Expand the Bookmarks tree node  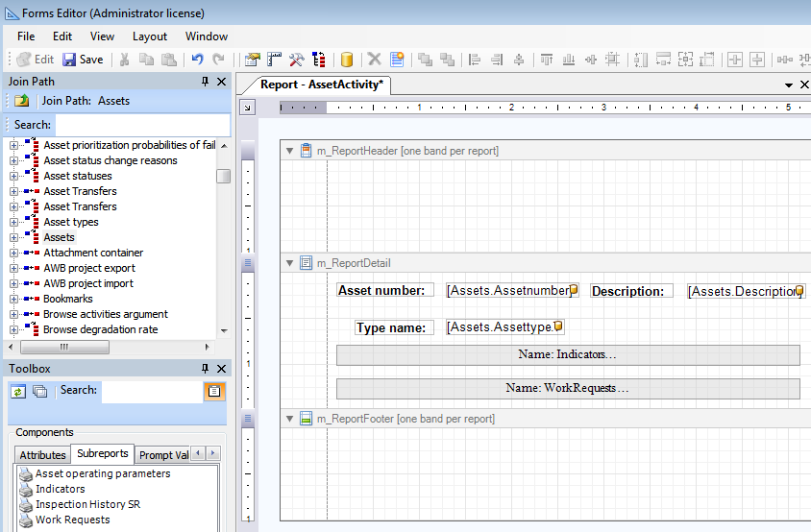(14, 299)
